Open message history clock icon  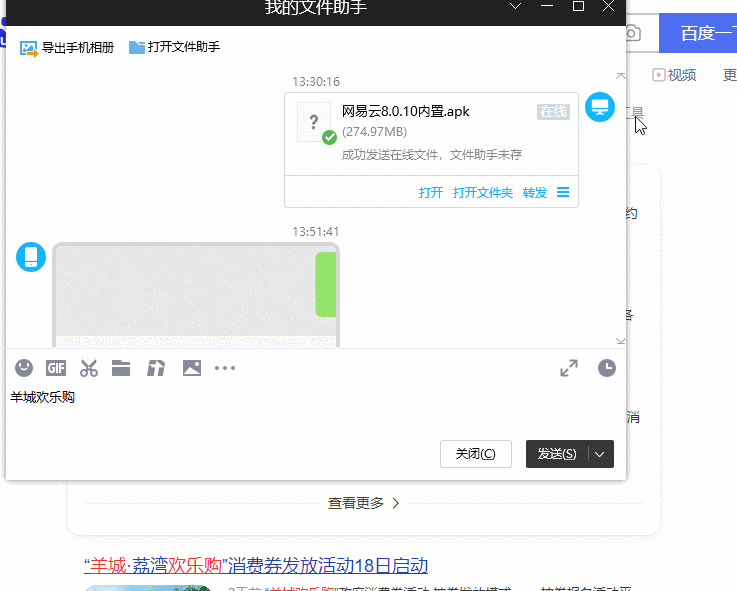point(607,368)
